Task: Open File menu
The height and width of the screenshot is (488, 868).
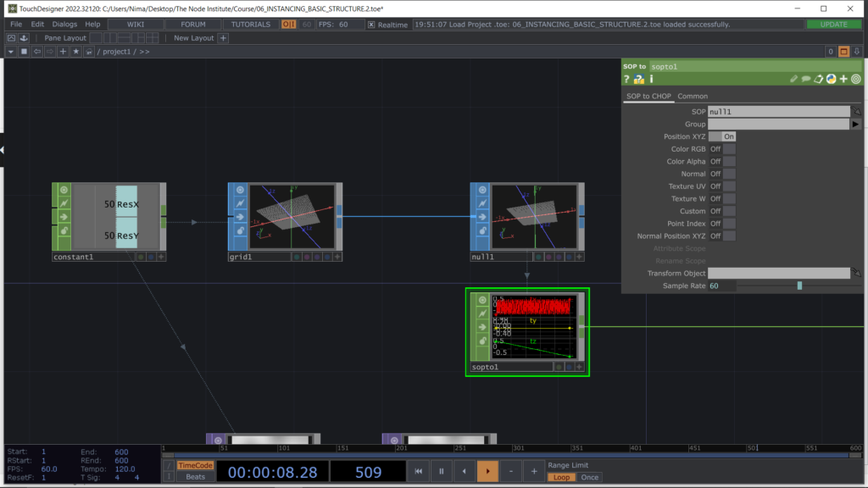Action: tap(16, 25)
